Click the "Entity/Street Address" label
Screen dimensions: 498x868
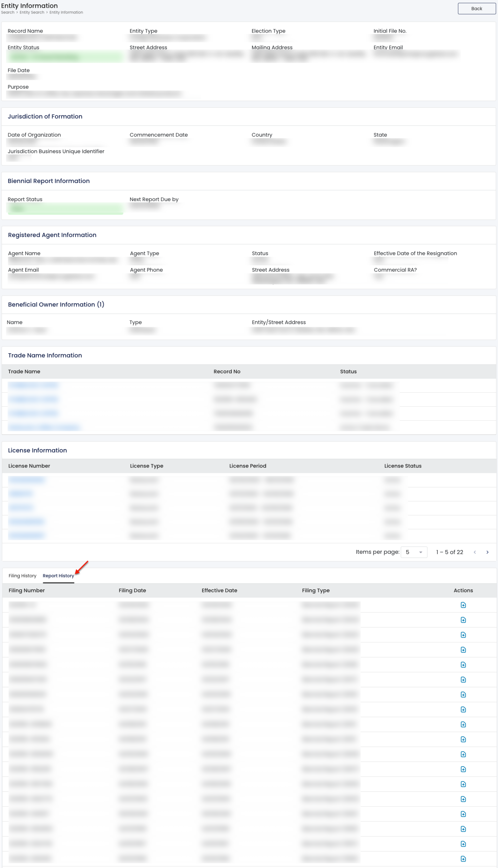point(279,322)
